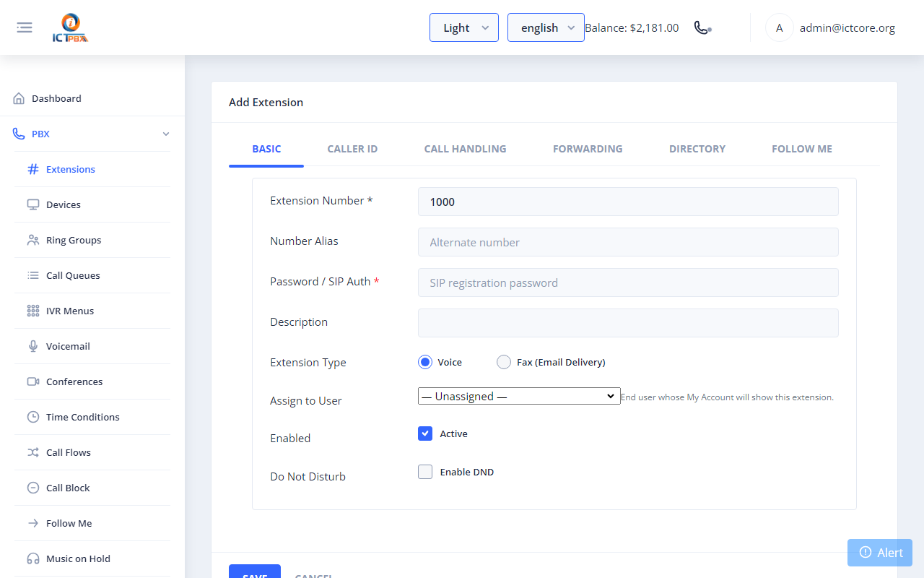The image size is (924, 578).
Task: Click the Call Flows shuffle icon
Action: pos(33,452)
